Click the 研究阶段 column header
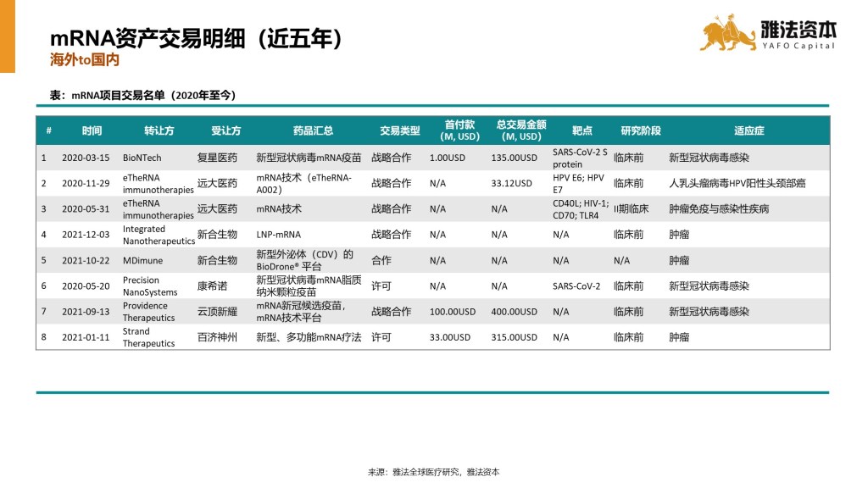 pos(640,130)
